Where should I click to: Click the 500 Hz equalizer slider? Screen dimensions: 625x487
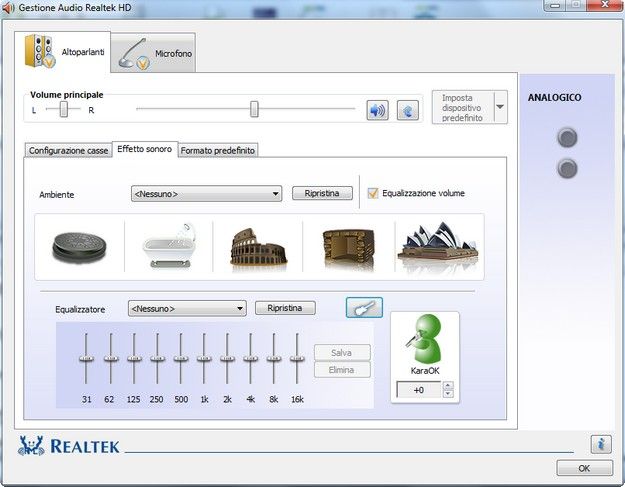181,359
